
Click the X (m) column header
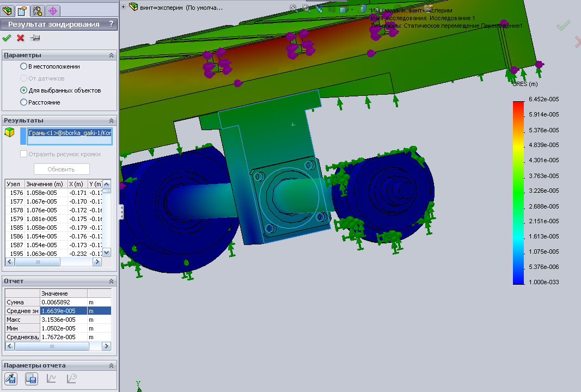coord(77,184)
